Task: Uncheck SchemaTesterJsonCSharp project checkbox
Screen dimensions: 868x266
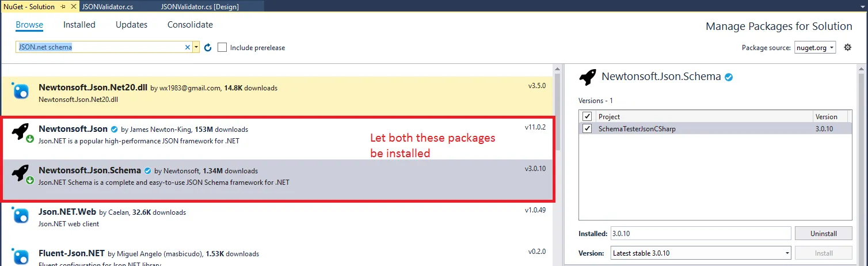Action: click(x=587, y=128)
